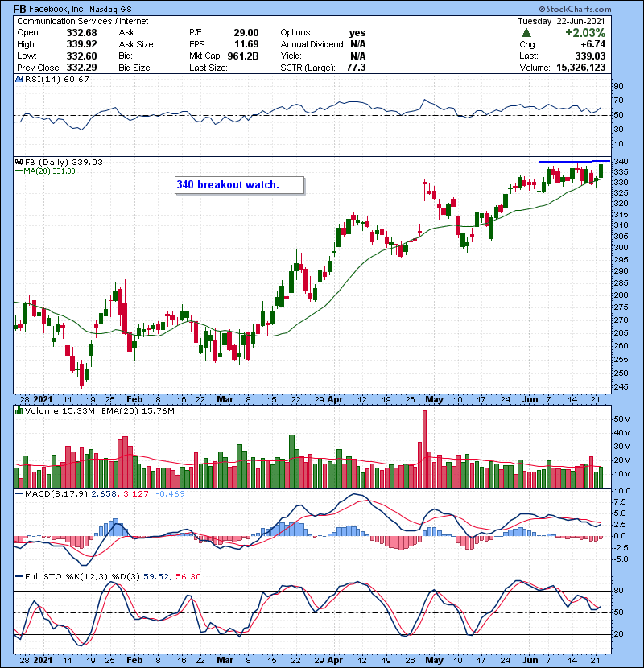
Task: Click the Volume 15.33M, EMA(20) 15.76M label
Action: [x=100, y=410]
